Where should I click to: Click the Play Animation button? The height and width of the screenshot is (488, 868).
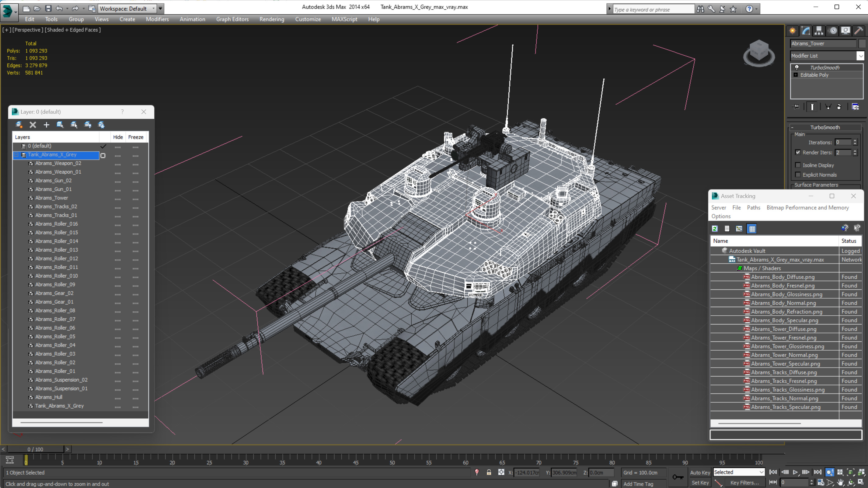[795, 472]
